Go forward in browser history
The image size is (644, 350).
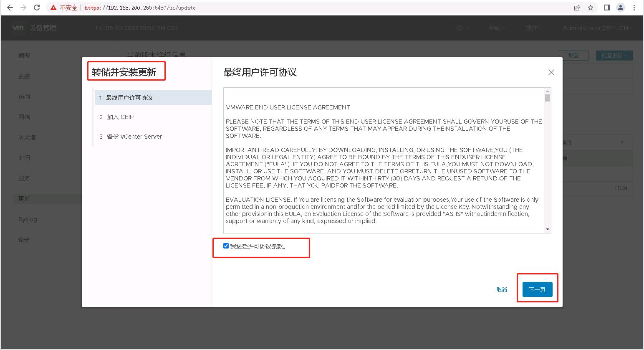23,8
